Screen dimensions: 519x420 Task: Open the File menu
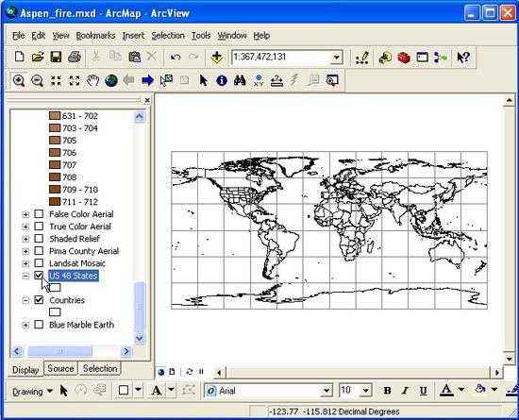(x=19, y=36)
